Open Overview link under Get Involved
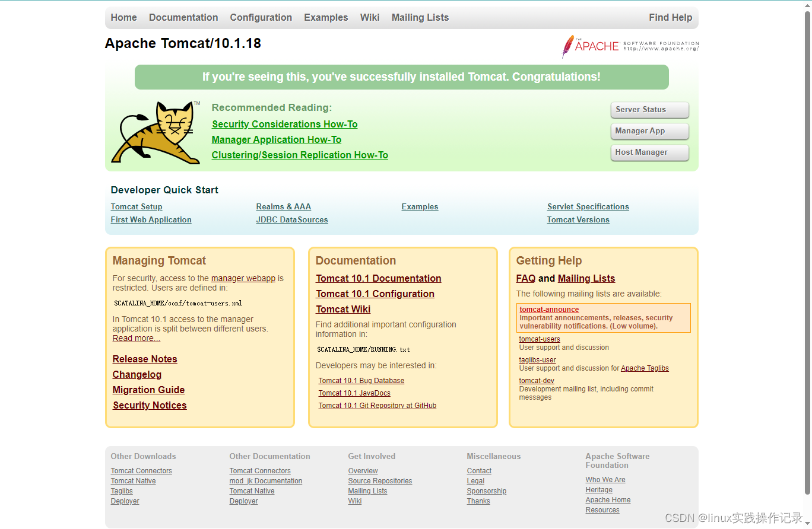The image size is (812, 529). 363,471
